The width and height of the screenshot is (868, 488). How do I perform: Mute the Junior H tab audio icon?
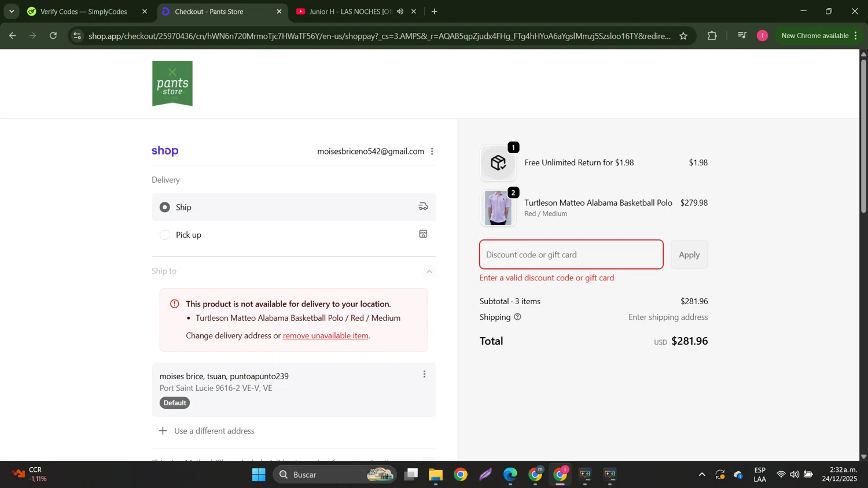pyautogui.click(x=400, y=12)
